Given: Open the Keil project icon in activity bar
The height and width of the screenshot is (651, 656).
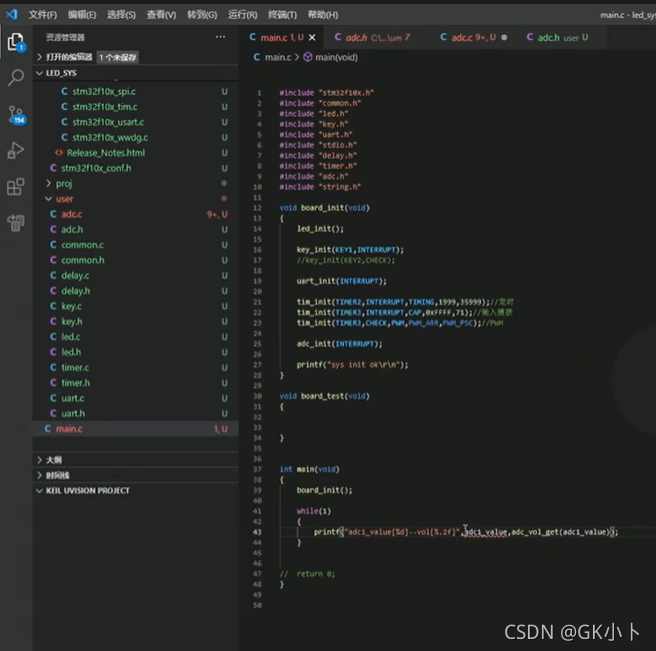Looking at the screenshot, I should coord(16,223).
